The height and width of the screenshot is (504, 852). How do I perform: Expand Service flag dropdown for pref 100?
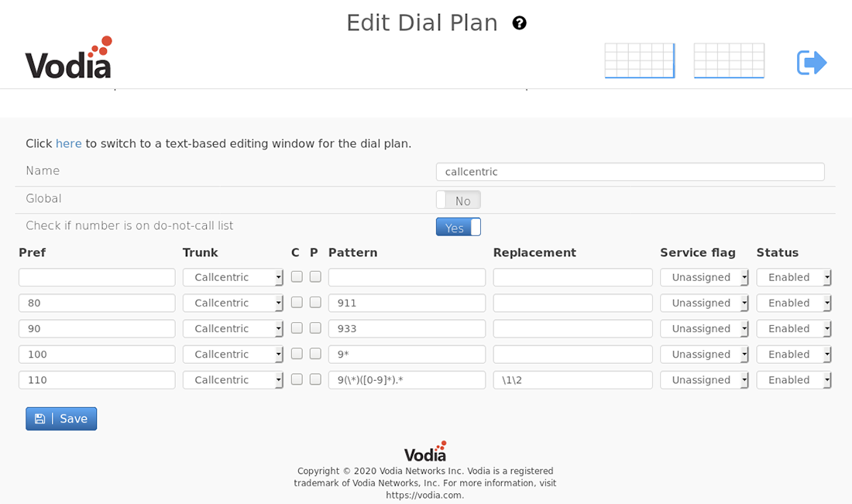tap(704, 354)
